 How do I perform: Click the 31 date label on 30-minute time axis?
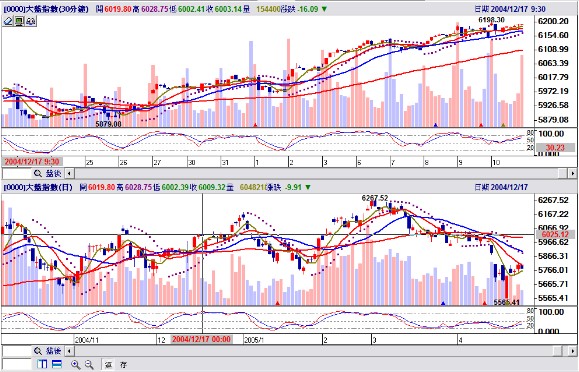[x=225, y=162]
